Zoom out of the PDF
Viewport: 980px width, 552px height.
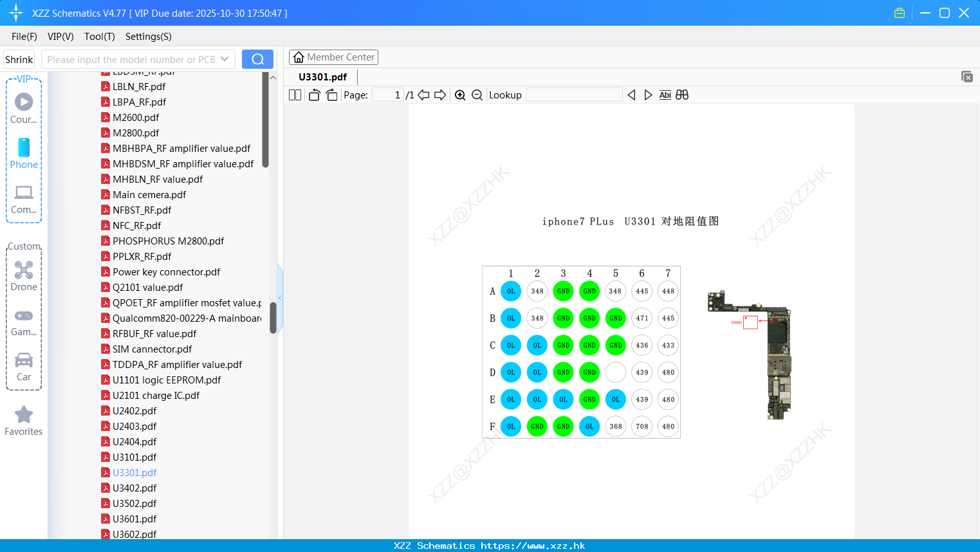477,95
